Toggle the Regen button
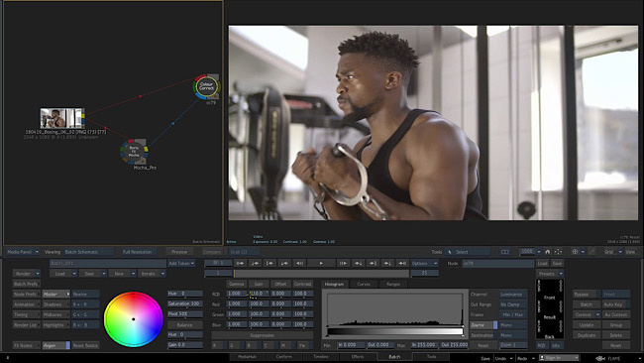The height and width of the screenshot is (363, 644). [55, 345]
